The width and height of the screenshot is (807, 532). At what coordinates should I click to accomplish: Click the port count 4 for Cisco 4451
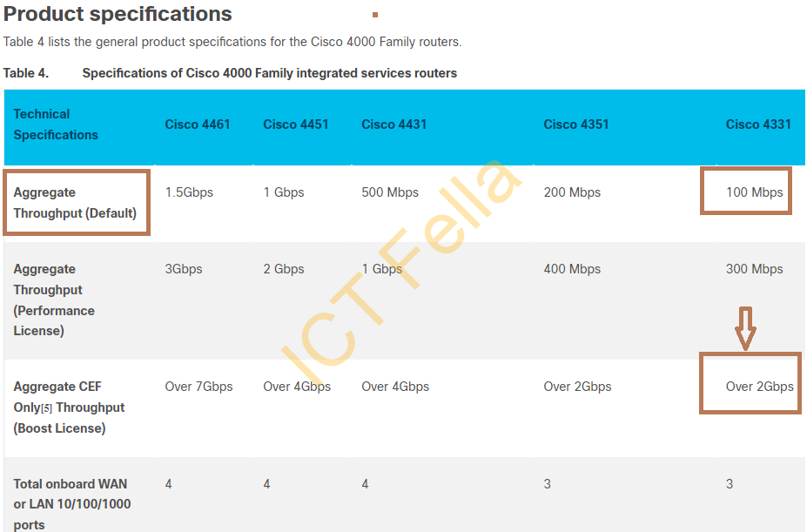click(x=266, y=484)
